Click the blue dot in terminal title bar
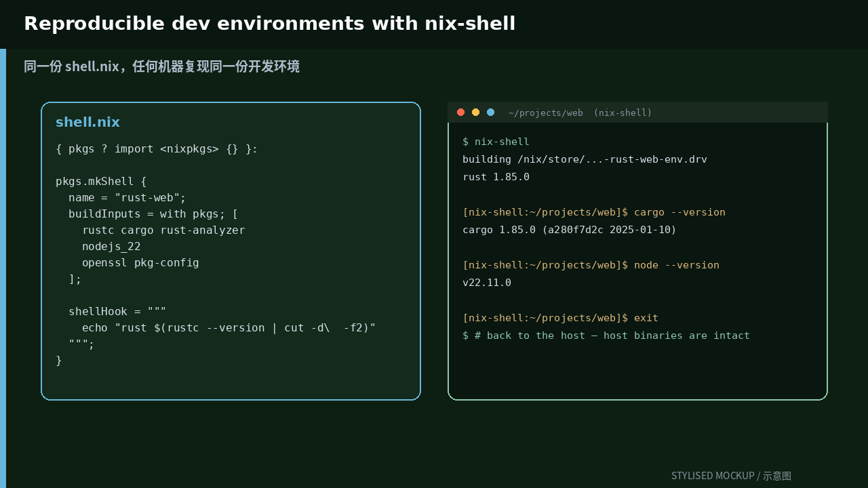The width and height of the screenshot is (868, 488). 490,113
